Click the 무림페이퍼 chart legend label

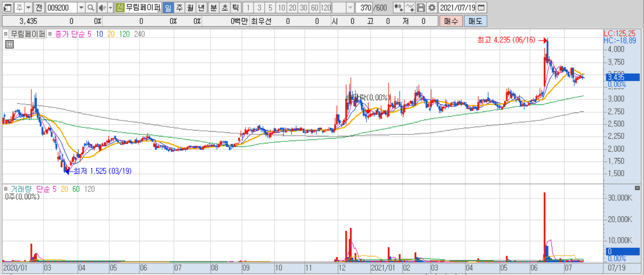coord(28,34)
